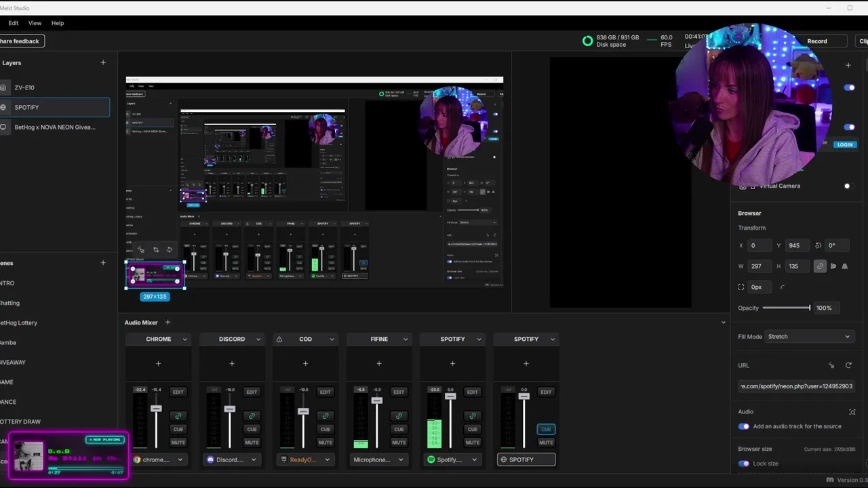Click the Share feedback button
The width and height of the screenshot is (868, 488).
coord(21,41)
